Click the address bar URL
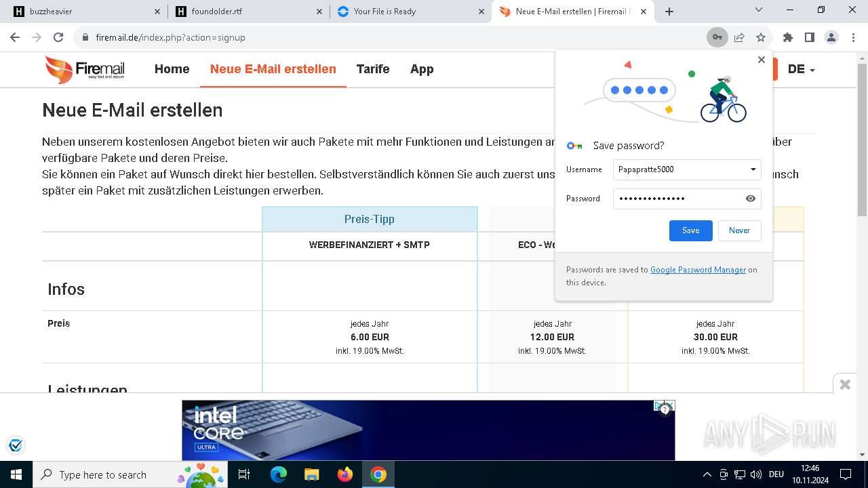 (x=170, y=37)
